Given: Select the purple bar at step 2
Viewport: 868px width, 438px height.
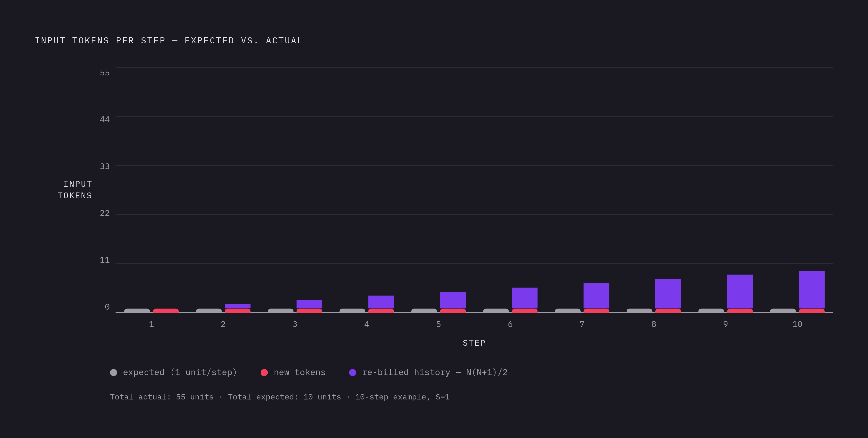Looking at the screenshot, I should coord(237,306).
